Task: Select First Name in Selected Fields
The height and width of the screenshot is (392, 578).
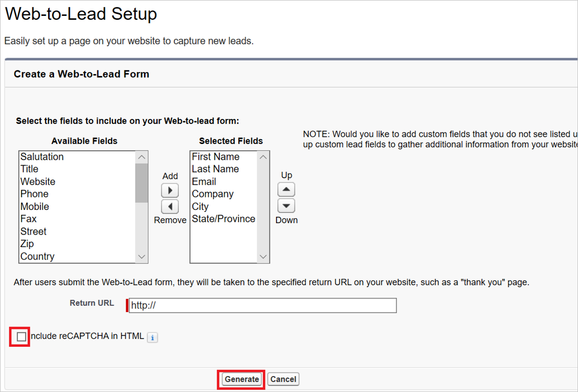Action: pyautogui.click(x=216, y=157)
